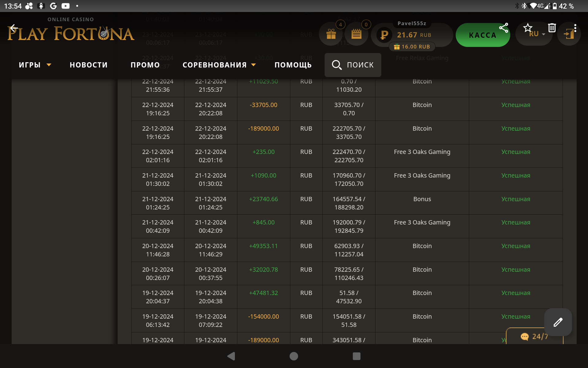Open the ПРОМО menu item
Image resolution: width=588 pixels, height=368 pixels.
click(x=145, y=65)
